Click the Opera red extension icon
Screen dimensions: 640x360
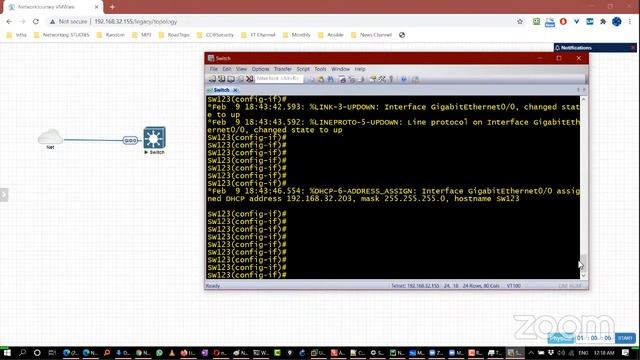[563, 21]
